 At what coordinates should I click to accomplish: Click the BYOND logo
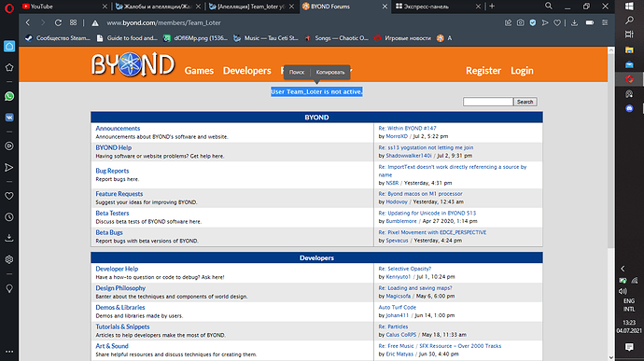pyautogui.click(x=133, y=64)
